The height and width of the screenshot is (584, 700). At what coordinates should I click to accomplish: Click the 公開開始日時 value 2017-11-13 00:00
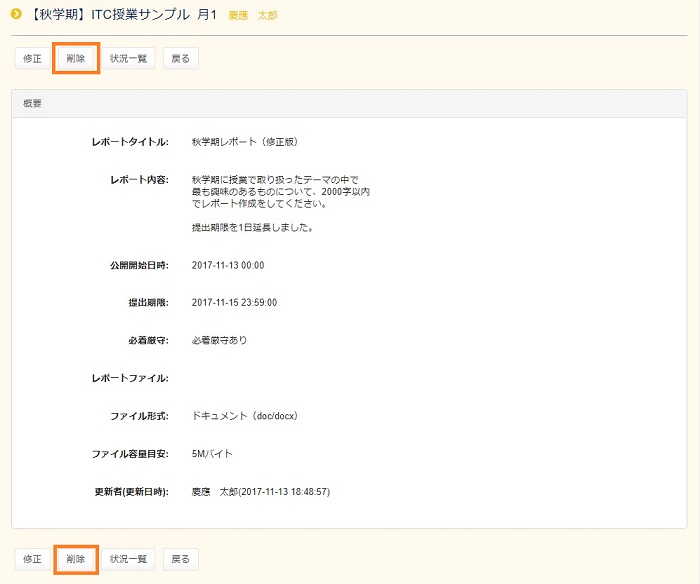(227, 265)
